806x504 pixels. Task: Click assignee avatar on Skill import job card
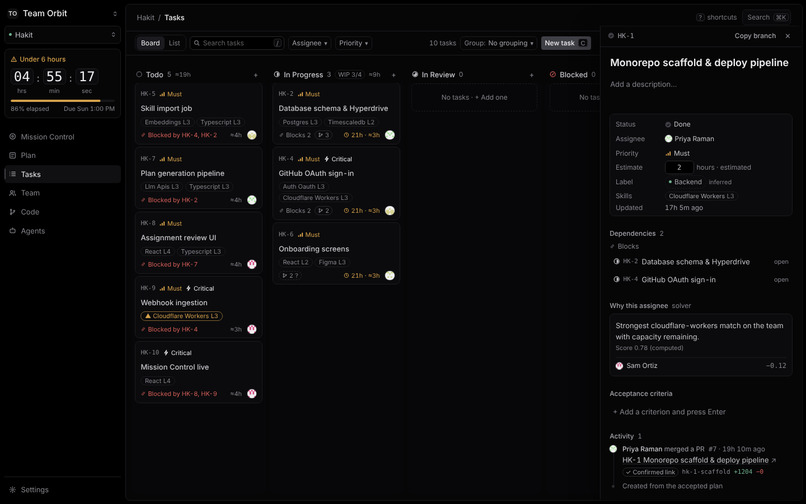(x=252, y=135)
